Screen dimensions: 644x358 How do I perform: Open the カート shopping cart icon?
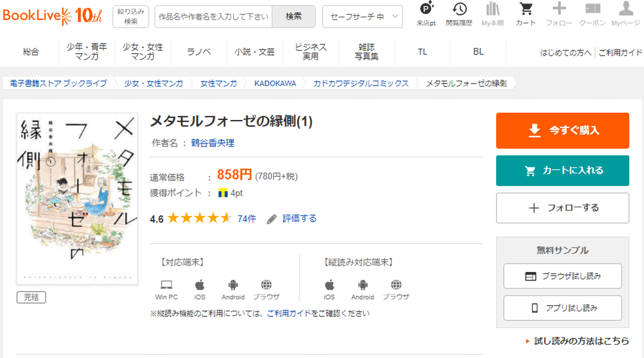click(x=526, y=10)
